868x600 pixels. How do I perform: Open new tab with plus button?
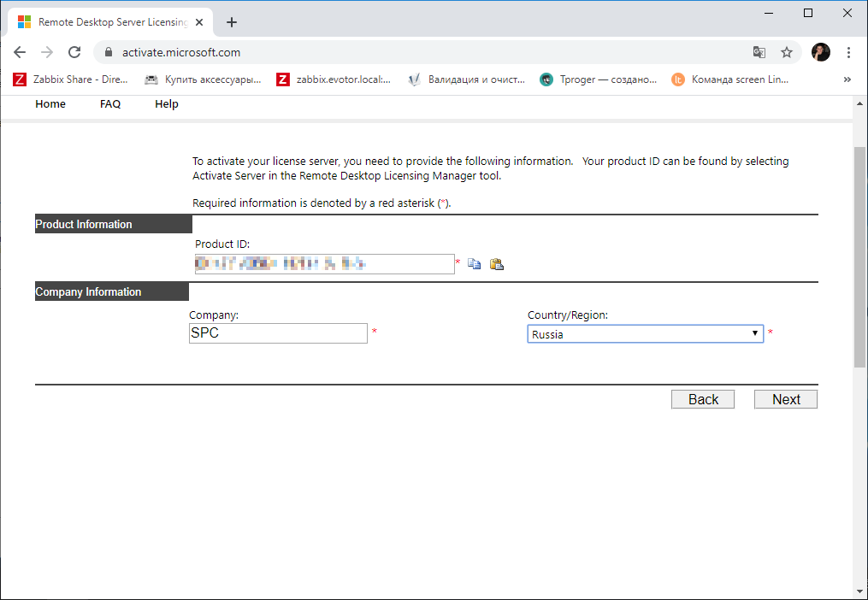(232, 22)
